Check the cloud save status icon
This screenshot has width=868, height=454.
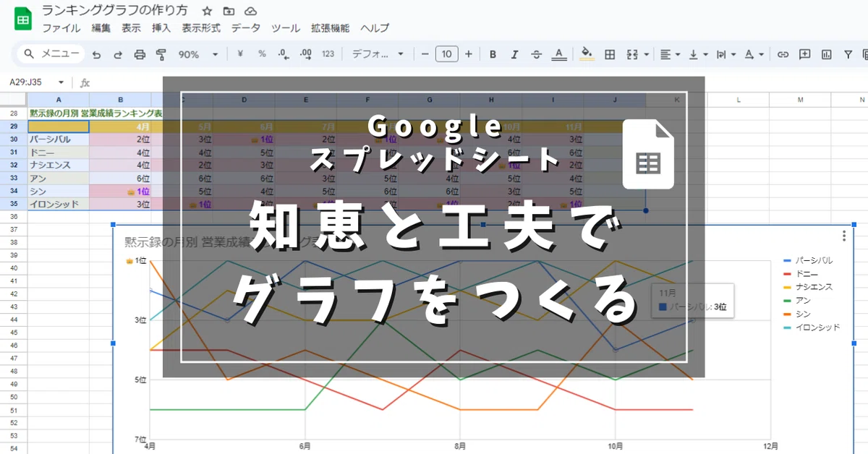click(250, 12)
